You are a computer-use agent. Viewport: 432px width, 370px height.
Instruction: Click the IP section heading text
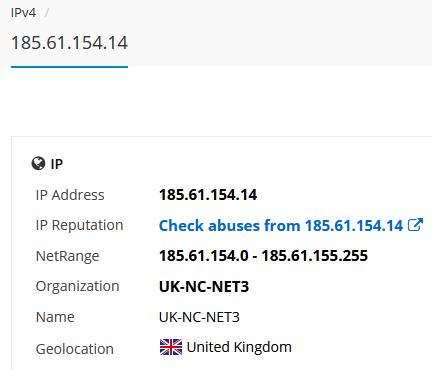pyautogui.click(x=57, y=164)
